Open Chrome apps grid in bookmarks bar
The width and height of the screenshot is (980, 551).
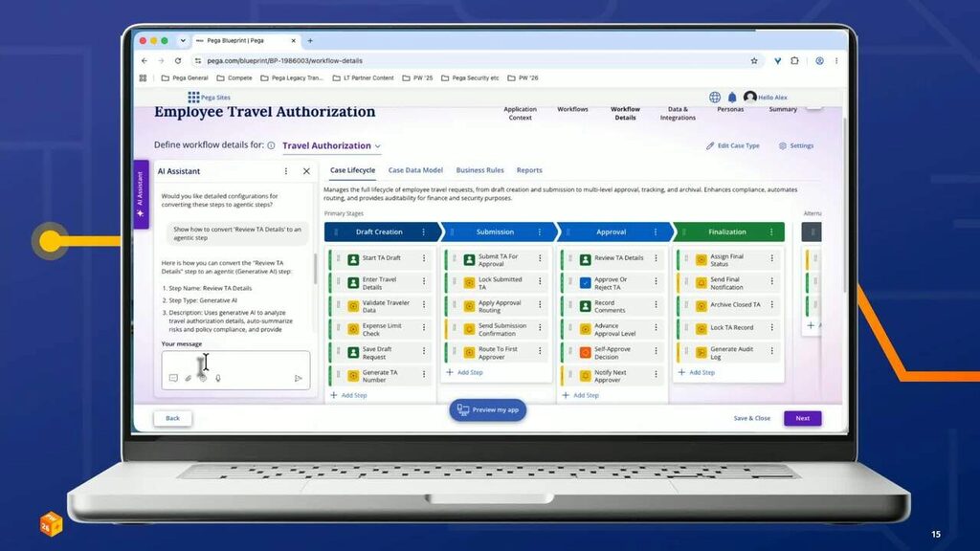click(144, 78)
